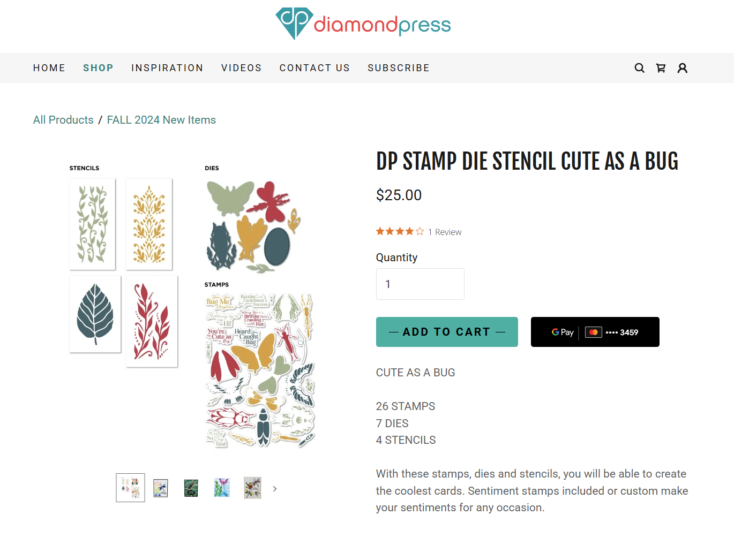The width and height of the screenshot is (734, 560).
Task: Select the first product thumbnail
Action: pyautogui.click(x=130, y=487)
